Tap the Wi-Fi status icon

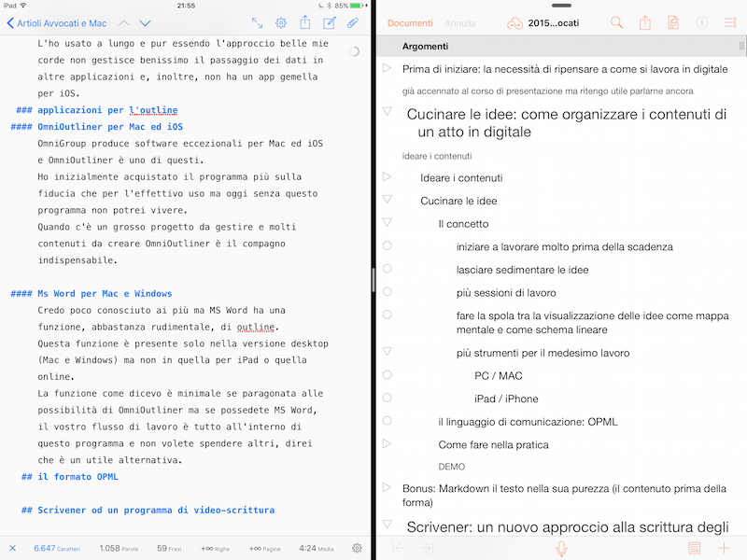click(x=22, y=6)
